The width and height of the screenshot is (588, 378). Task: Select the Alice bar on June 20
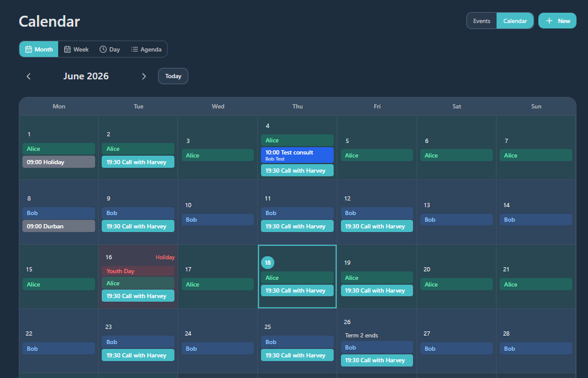[x=457, y=284]
